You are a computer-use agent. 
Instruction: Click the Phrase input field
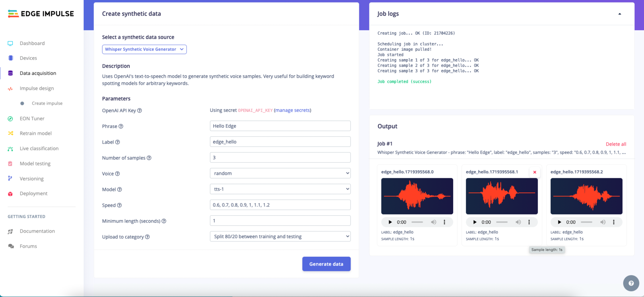[x=280, y=126]
